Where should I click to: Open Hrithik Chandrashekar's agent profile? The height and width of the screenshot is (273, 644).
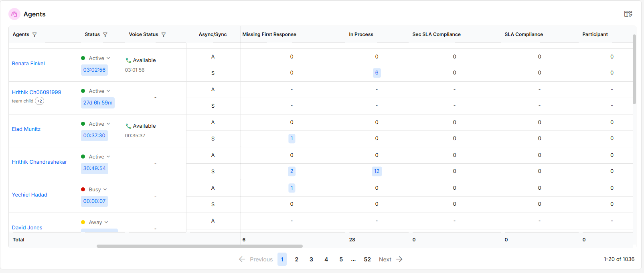[x=39, y=162]
